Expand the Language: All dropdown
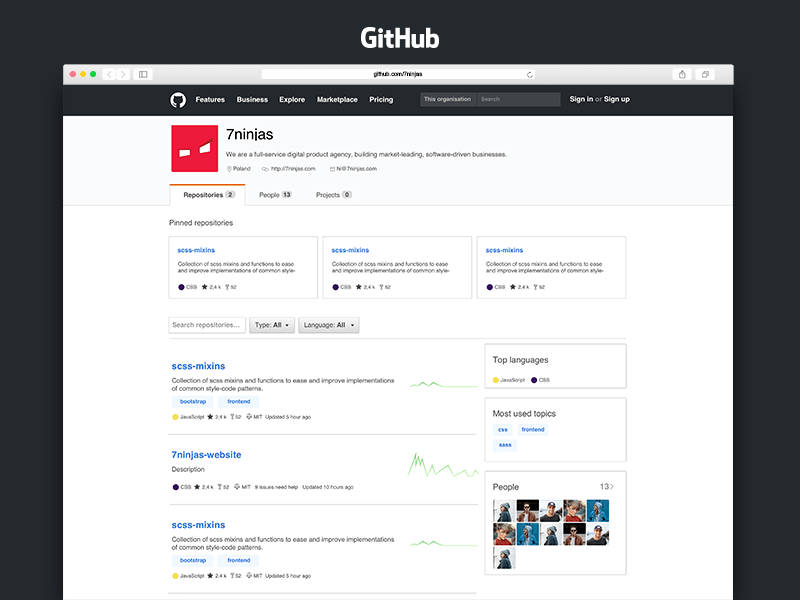The width and height of the screenshot is (800, 600). point(329,325)
